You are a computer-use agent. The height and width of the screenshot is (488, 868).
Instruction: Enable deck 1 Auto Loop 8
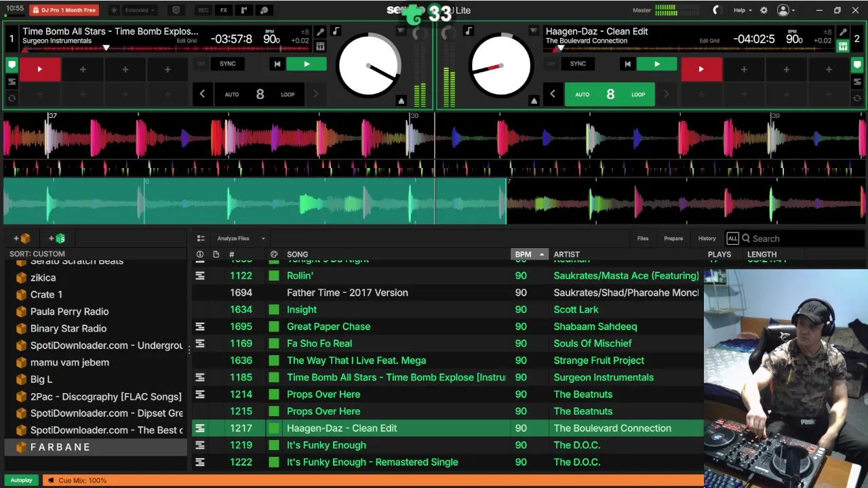tap(260, 94)
